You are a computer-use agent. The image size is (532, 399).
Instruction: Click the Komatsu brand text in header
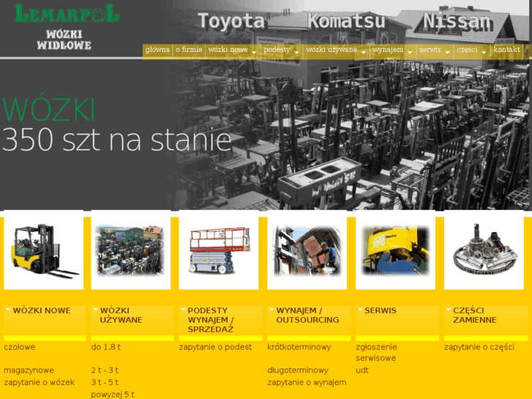tap(346, 21)
